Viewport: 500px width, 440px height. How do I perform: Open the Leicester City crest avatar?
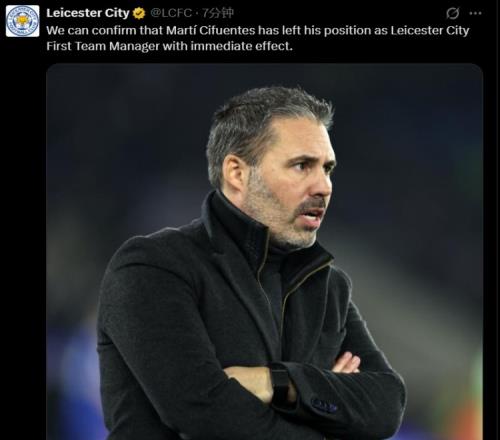pyautogui.click(x=22, y=21)
